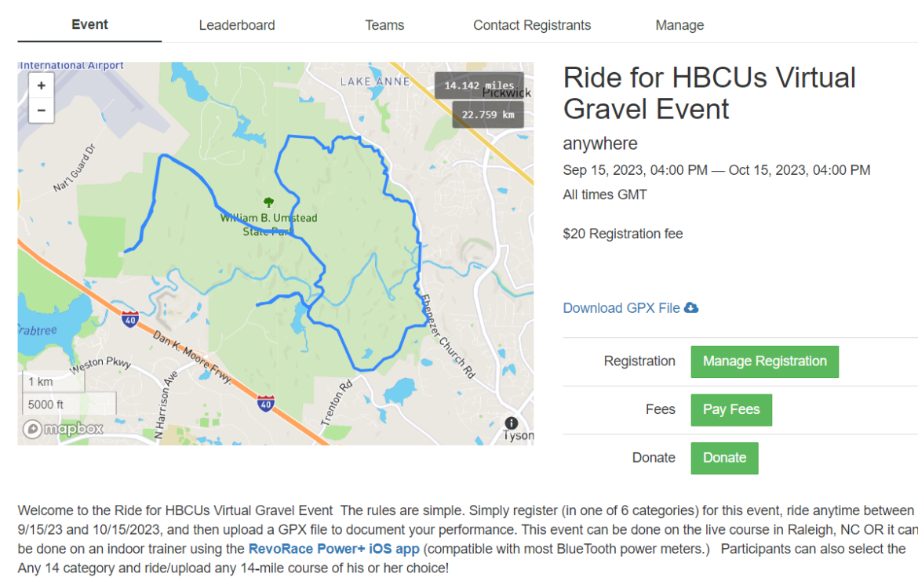Click the cloud download icon beside GPX
This screenshot has width=918, height=588.
tap(691, 307)
